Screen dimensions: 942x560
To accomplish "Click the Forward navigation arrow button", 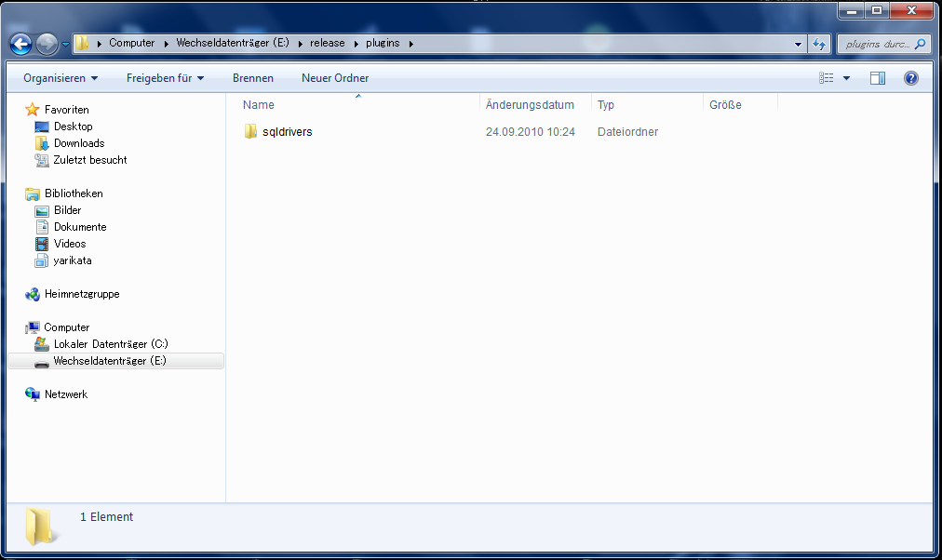I will [47, 44].
